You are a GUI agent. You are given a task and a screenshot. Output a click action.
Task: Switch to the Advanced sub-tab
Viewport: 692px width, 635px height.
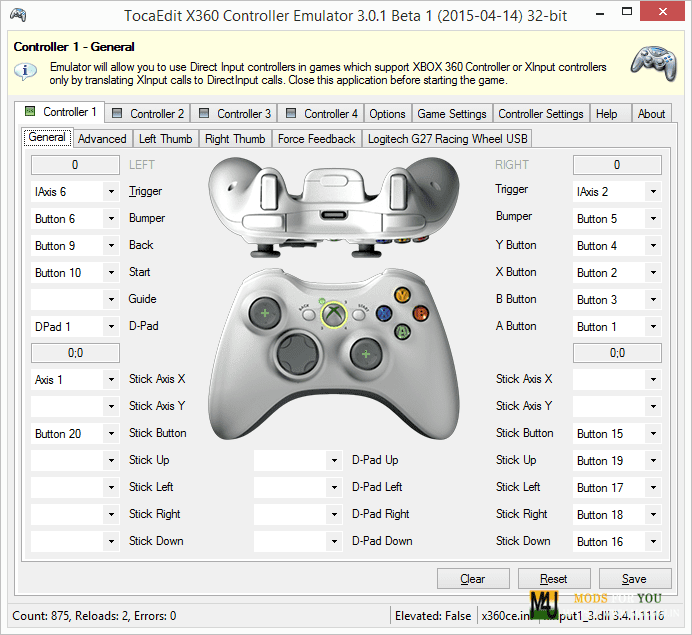(x=102, y=139)
